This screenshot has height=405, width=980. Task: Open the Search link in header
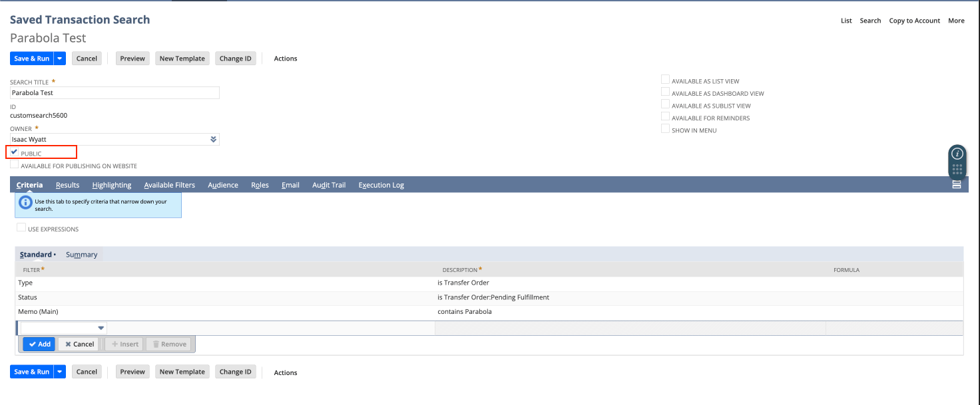pos(870,21)
